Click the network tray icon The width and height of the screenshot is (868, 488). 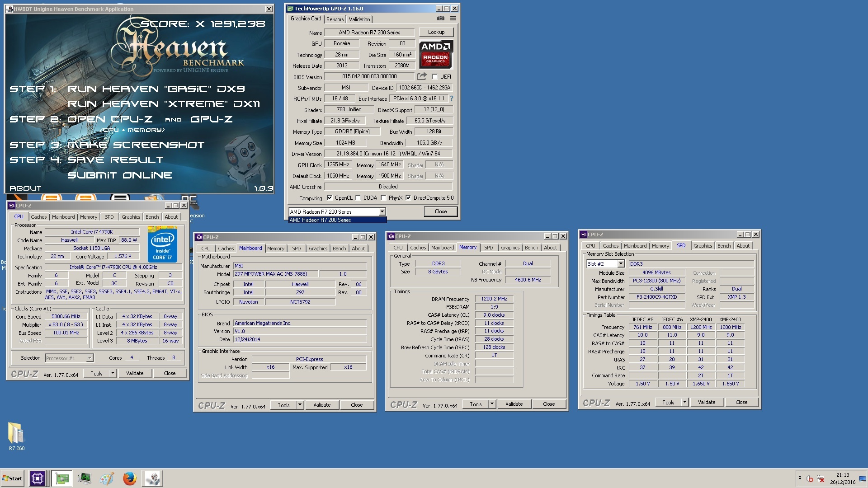[821, 479]
